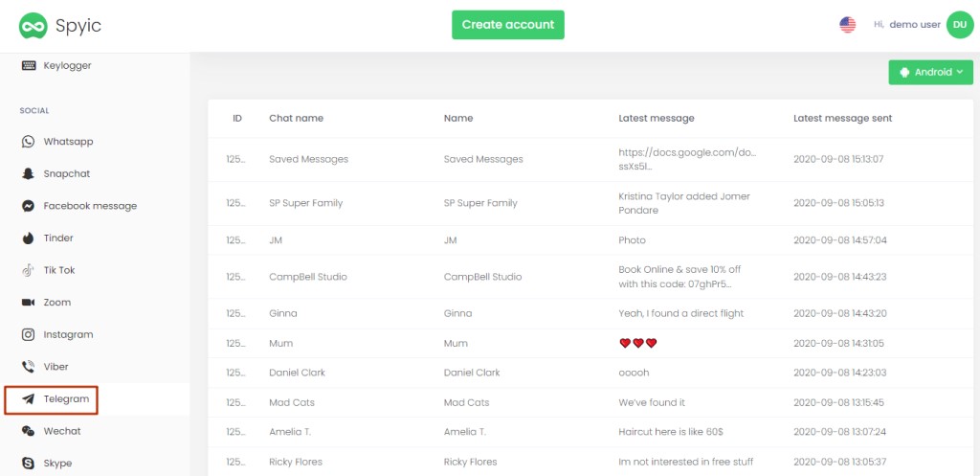Click We've found it message
The height and width of the screenshot is (476, 980).
652,403
